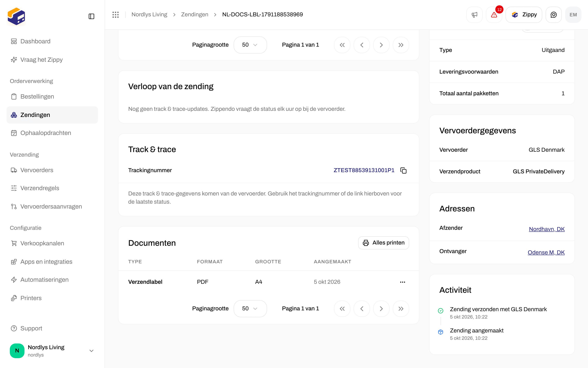Go to last page in Documenten pagination

click(x=401, y=309)
